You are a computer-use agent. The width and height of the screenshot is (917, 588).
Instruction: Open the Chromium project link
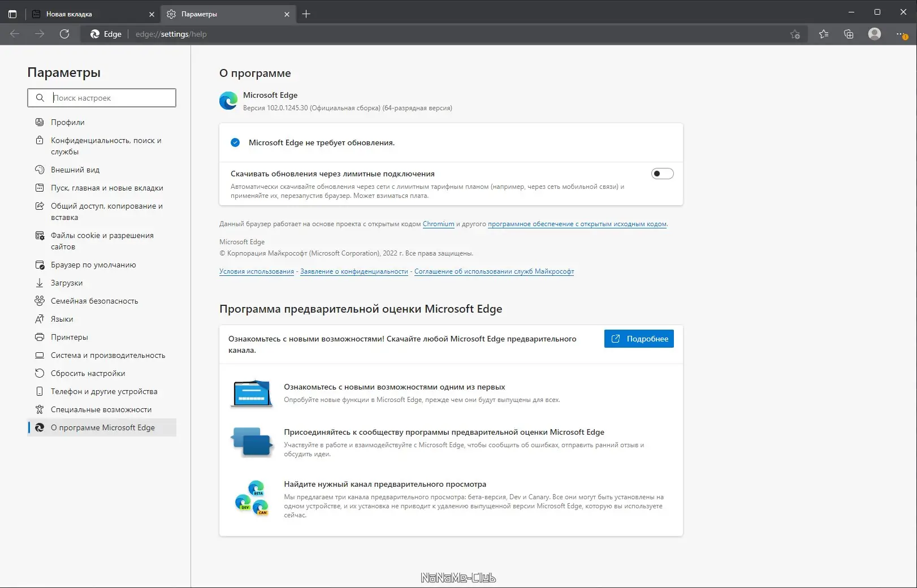point(438,224)
